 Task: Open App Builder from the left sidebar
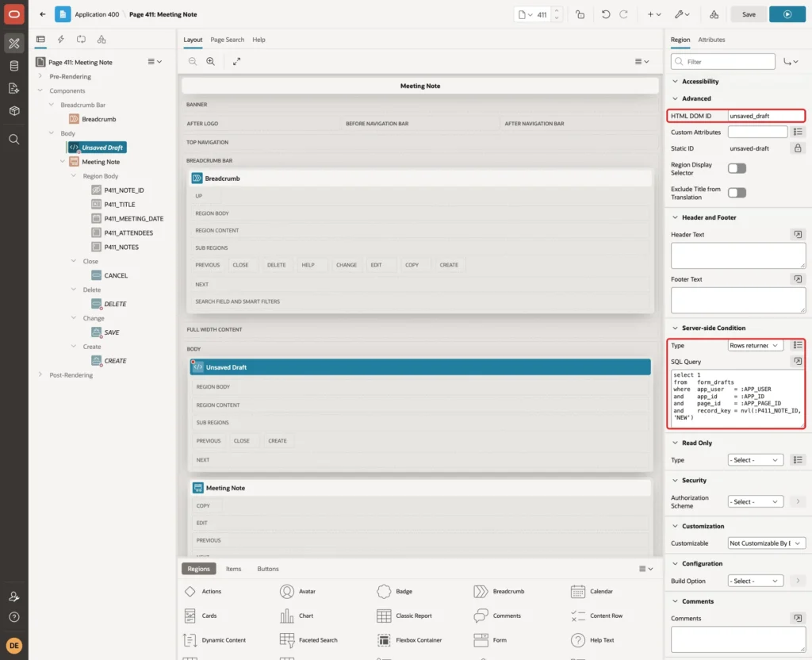(x=14, y=43)
